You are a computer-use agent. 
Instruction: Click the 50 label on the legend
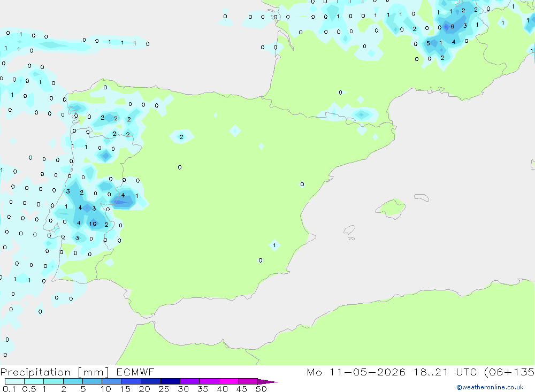click(x=261, y=389)
